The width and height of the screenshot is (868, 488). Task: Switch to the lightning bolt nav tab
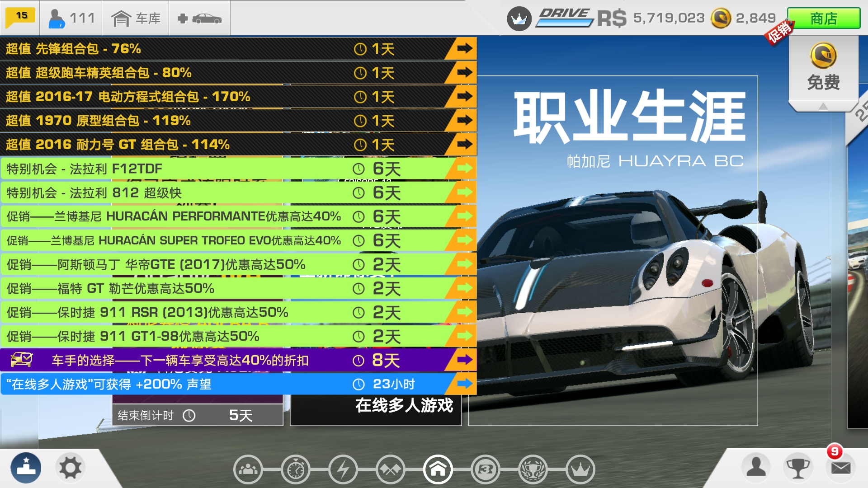tap(343, 469)
